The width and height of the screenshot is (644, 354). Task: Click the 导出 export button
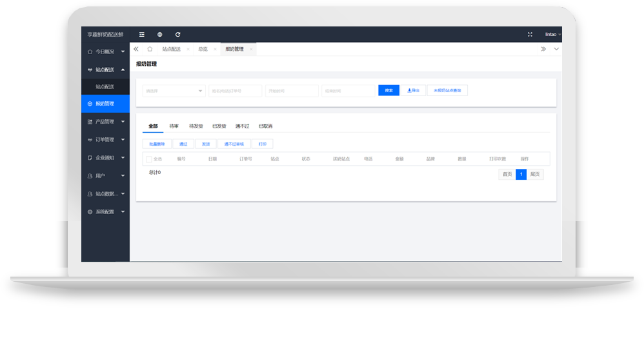[413, 91]
